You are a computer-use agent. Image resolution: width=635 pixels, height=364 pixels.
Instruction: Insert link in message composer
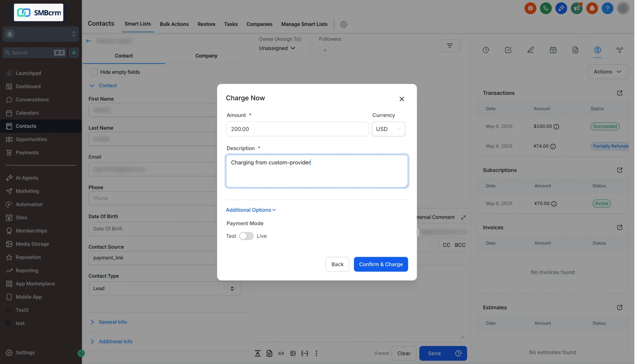[281, 353]
